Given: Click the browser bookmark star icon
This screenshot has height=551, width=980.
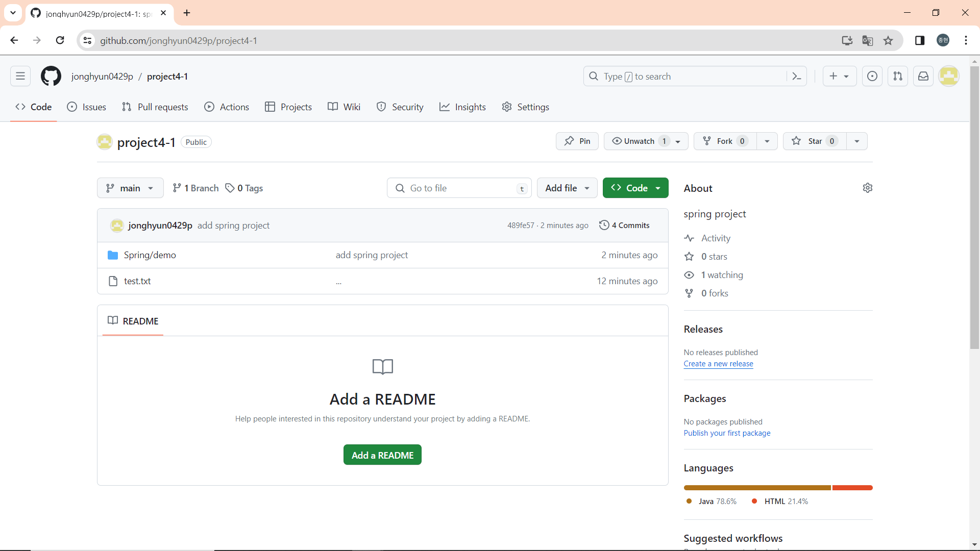Looking at the screenshot, I should [x=888, y=41].
